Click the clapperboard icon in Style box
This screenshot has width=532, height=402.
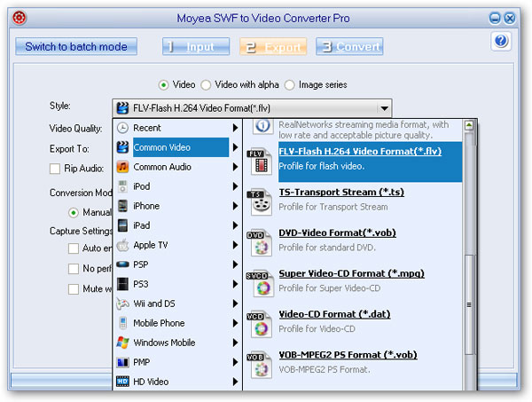(x=122, y=108)
